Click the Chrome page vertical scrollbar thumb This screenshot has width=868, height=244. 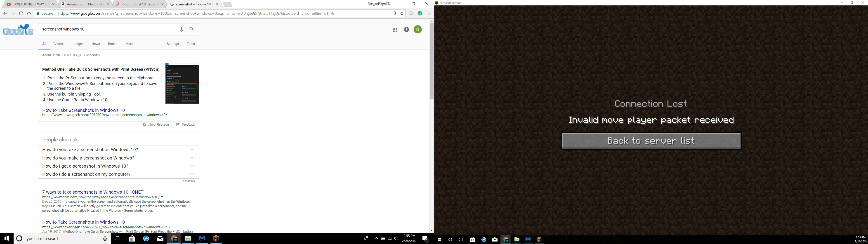pyautogui.click(x=431, y=61)
